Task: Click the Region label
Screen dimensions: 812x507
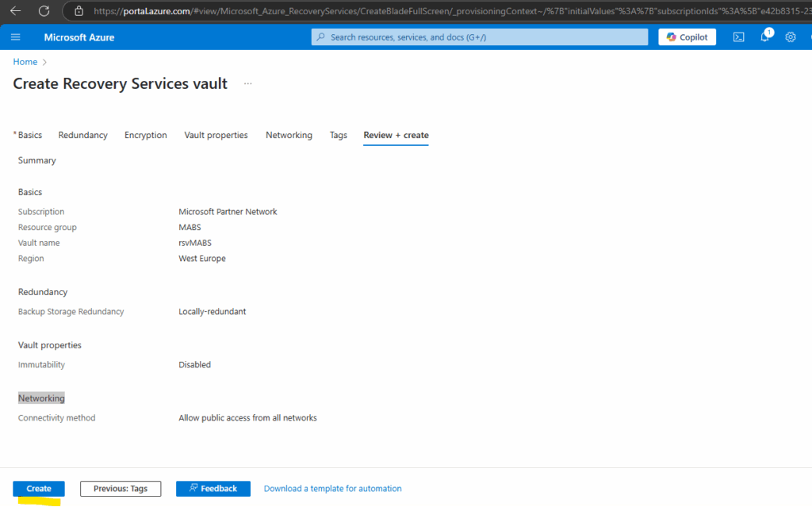Action: (x=31, y=258)
